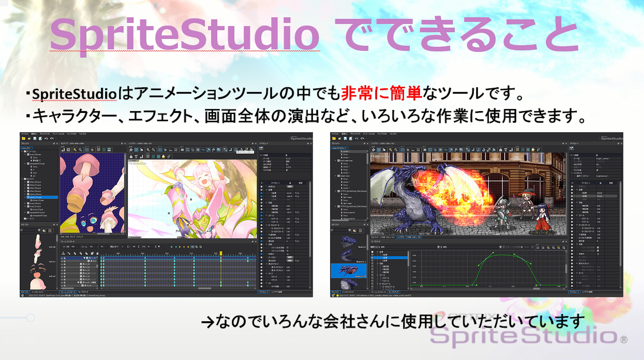Switch to セルマップ tab in right window

point(383,237)
